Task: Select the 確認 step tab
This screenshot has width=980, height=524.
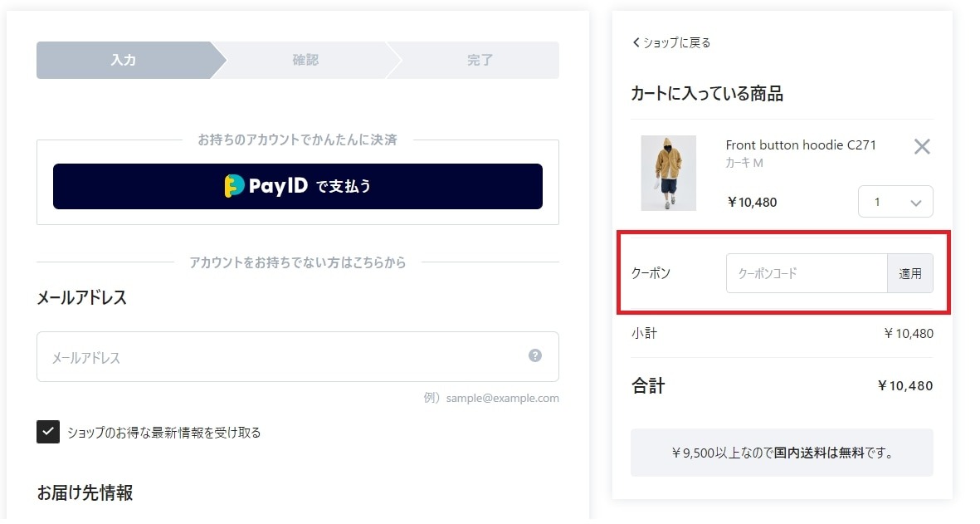Action: click(x=305, y=60)
